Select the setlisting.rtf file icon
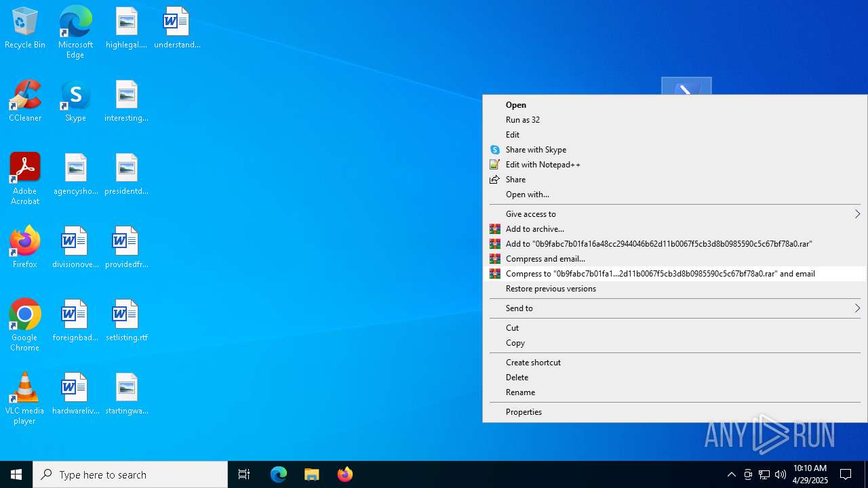The width and height of the screenshot is (868, 488). [x=126, y=321]
